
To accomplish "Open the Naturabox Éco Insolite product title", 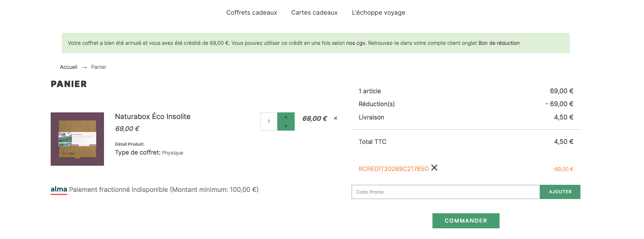I will 152,116.
